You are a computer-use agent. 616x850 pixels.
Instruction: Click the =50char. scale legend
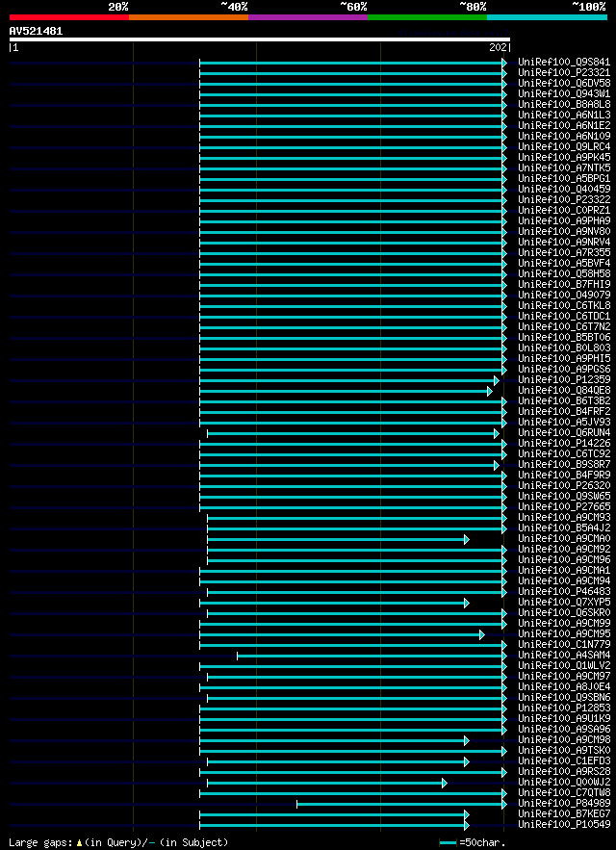pyautogui.click(x=473, y=842)
